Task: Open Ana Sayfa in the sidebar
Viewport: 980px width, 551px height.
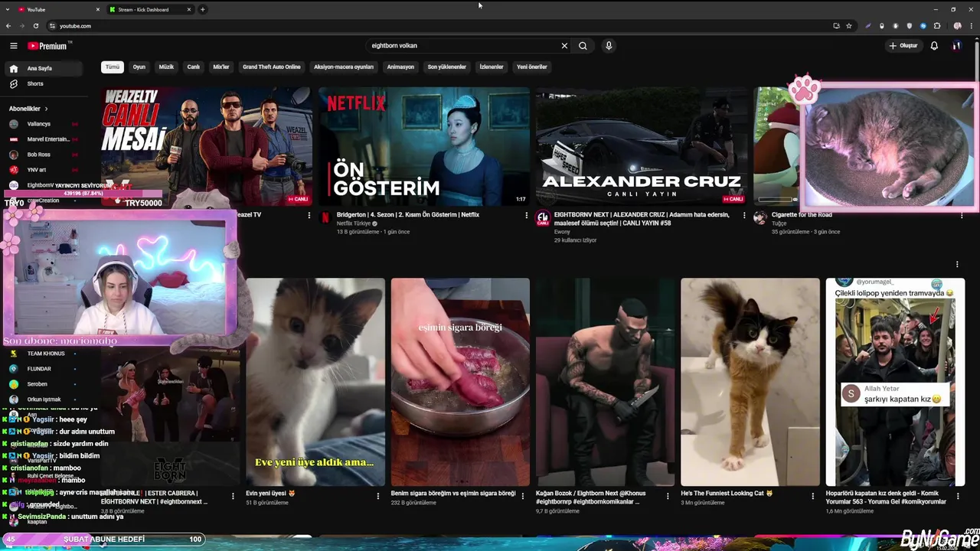Action: (x=42, y=68)
